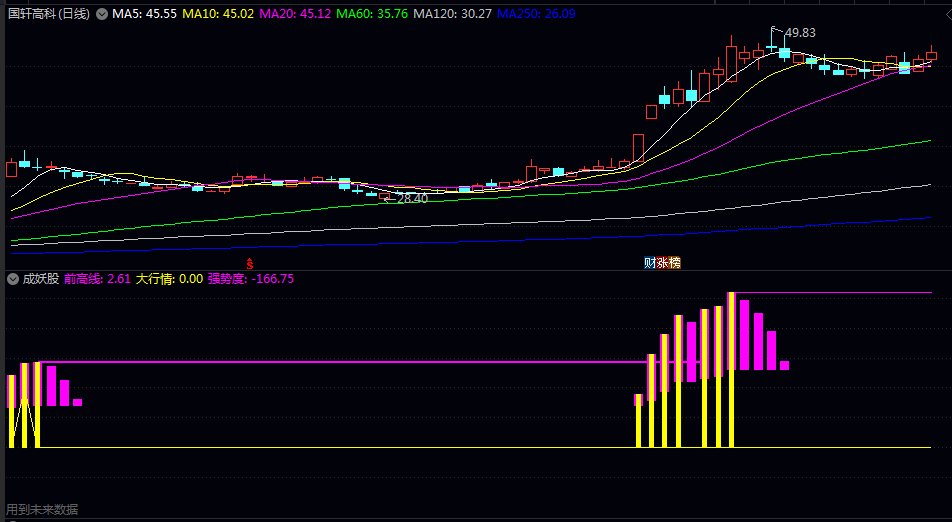The image size is (952, 522).
Task: Click the 28.40 low price marker
Action: tap(412, 198)
